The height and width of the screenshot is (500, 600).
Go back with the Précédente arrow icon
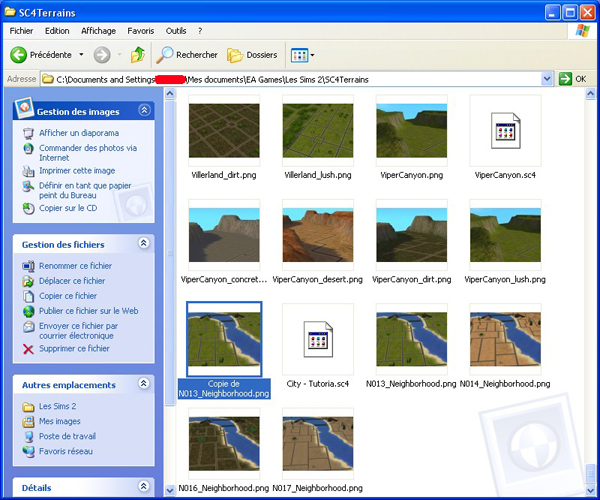click(x=18, y=55)
